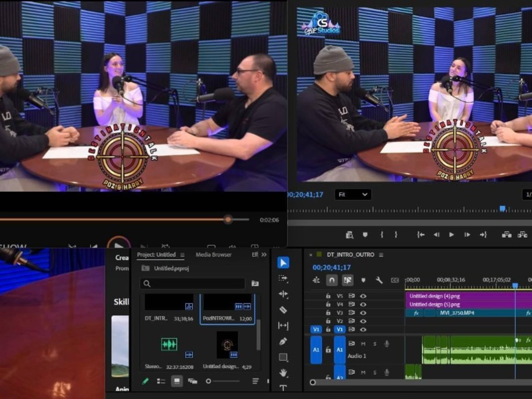Toggle track V2 eye visibility

tap(363, 321)
